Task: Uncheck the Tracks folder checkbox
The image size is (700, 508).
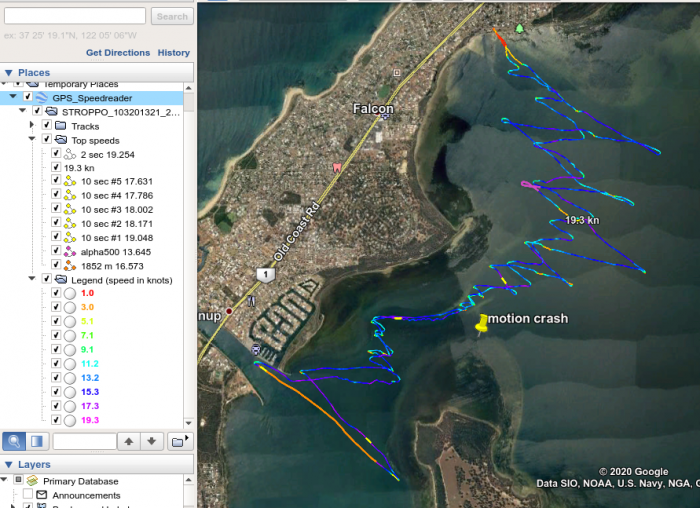Action: click(x=46, y=126)
